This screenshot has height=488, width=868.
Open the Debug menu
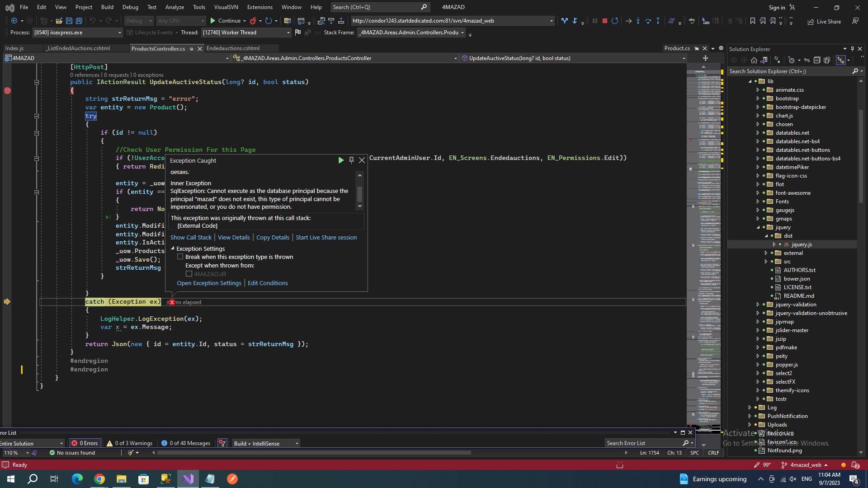point(130,7)
